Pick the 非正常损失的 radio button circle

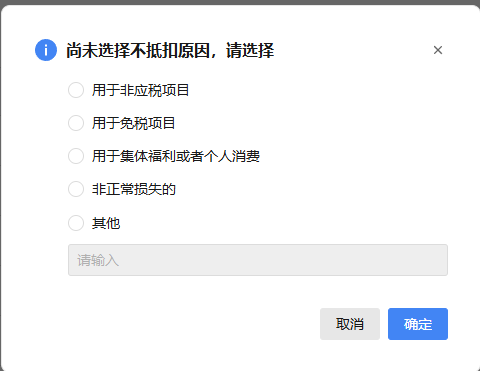76,189
